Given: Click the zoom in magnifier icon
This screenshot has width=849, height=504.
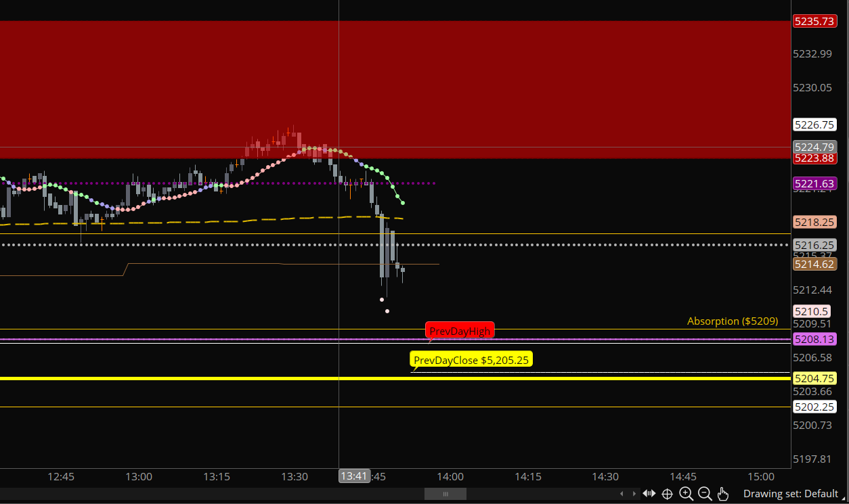Looking at the screenshot, I should coord(686,494).
